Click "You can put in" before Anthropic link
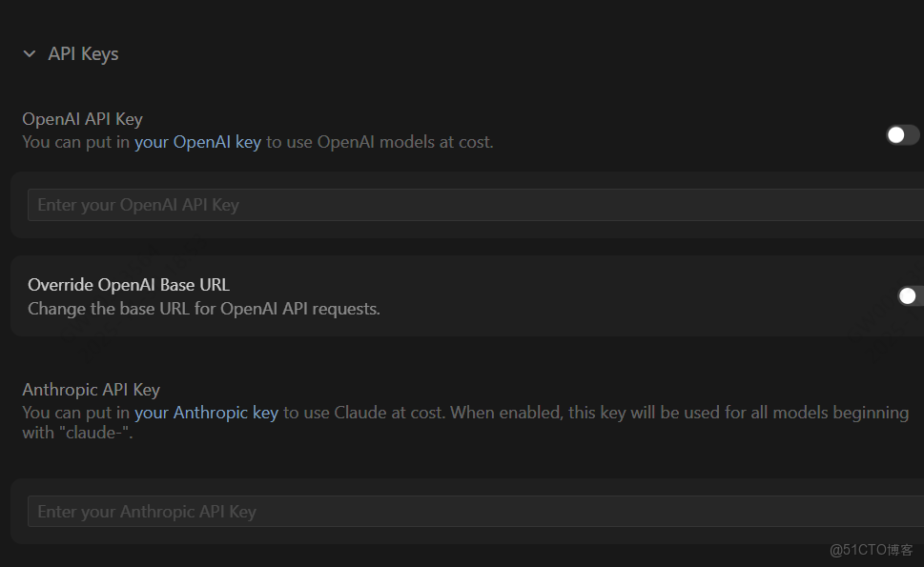Image resolution: width=924 pixels, height=567 pixels. coord(76,413)
